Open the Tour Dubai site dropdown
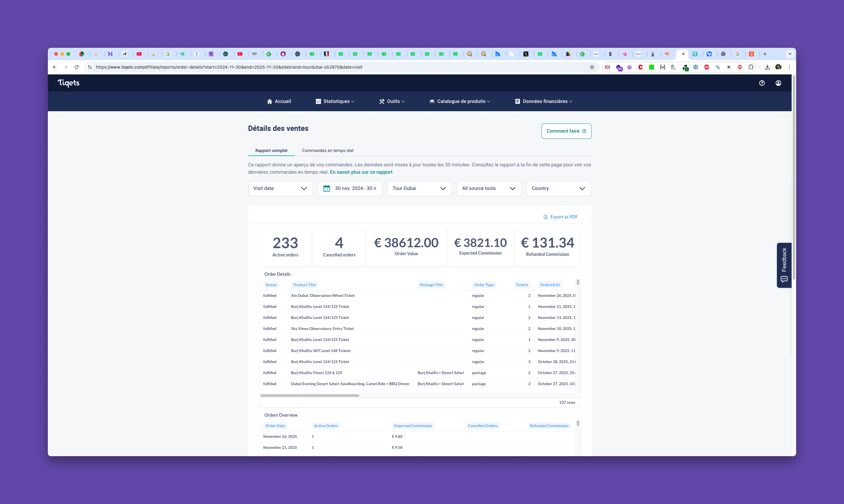844x504 pixels. point(419,188)
